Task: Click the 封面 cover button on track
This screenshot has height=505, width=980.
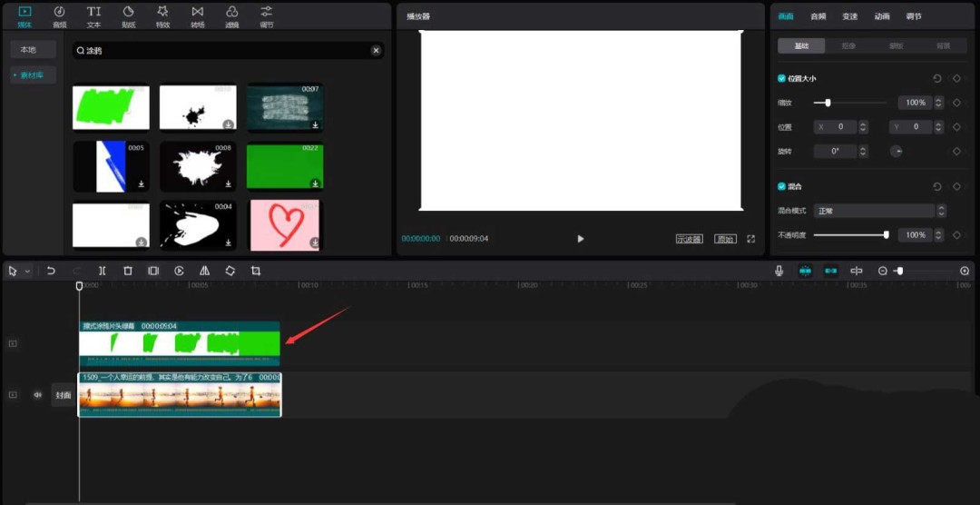Action: (63, 395)
